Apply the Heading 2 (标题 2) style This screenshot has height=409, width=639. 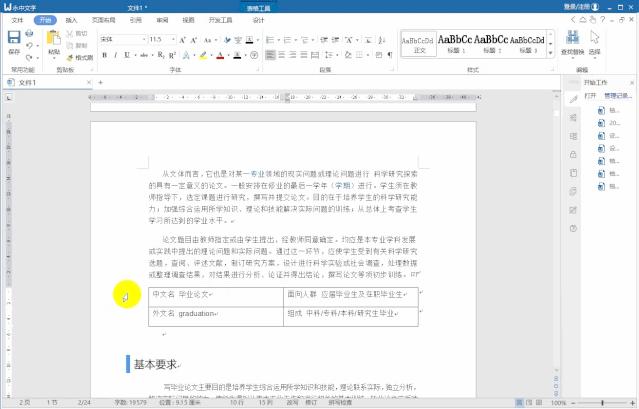(x=491, y=44)
